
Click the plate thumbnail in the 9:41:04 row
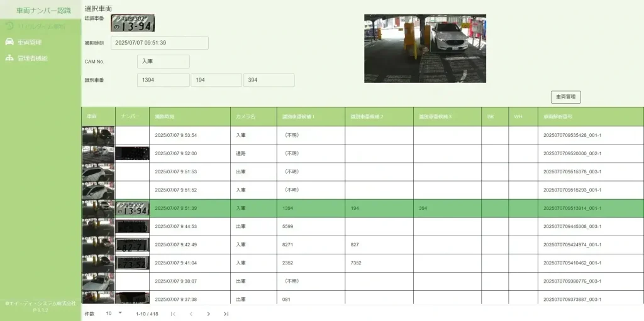[x=132, y=263]
